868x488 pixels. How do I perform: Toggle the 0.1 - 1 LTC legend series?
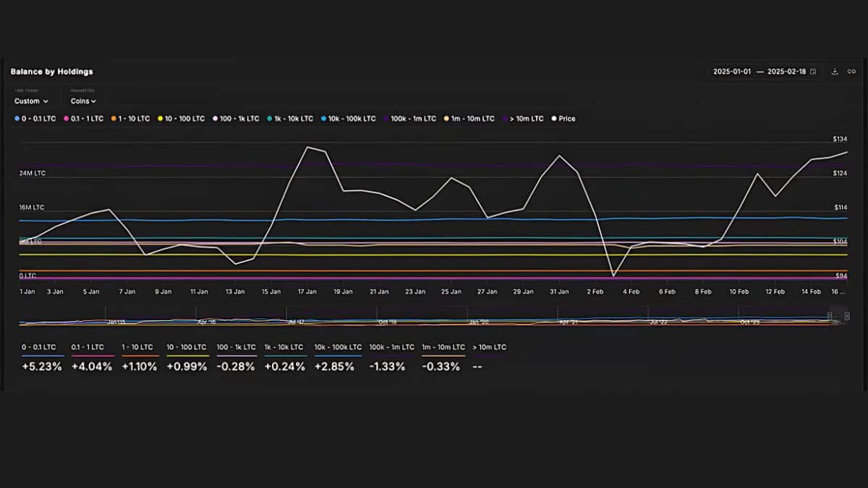(x=83, y=119)
